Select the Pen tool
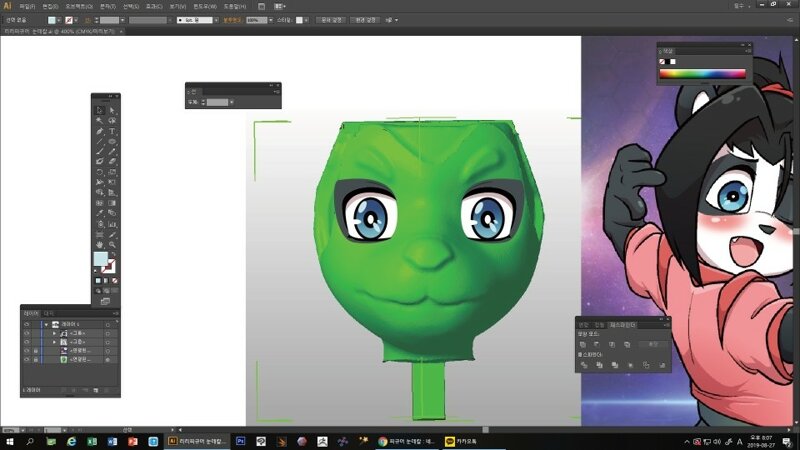 coord(99,131)
